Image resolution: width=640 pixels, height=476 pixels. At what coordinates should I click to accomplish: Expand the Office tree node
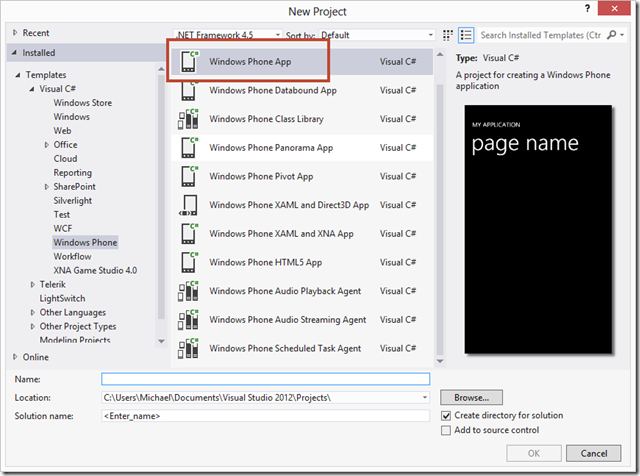[x=47, y=145]
